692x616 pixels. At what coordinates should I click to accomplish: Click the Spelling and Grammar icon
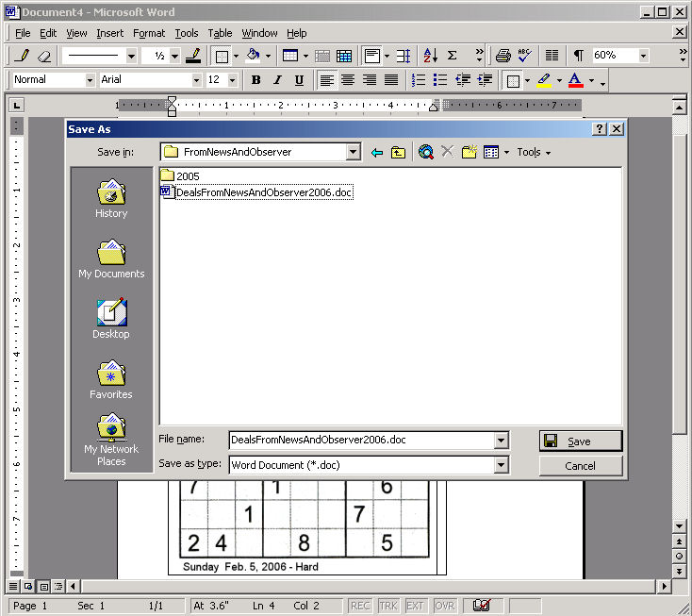(524, 56)
